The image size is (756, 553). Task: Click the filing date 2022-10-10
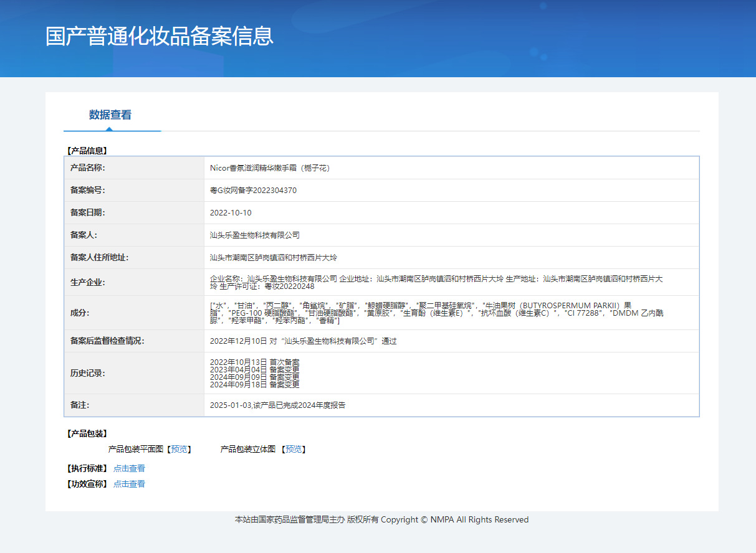[231, 213]
